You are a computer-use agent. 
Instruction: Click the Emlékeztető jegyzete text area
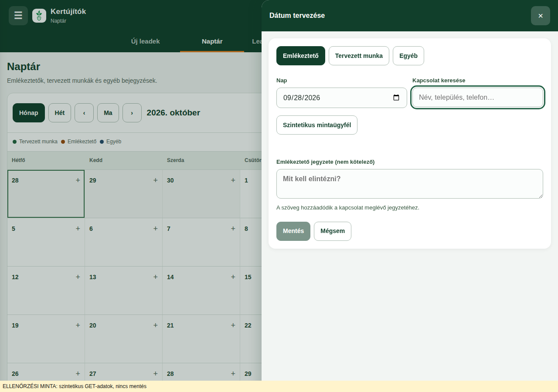point(410,184)
